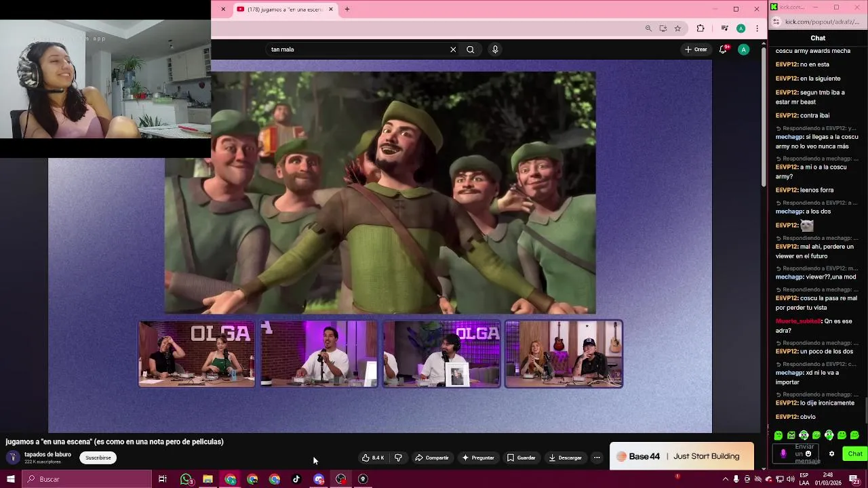Image resolution: width=868 pixels, height=488 pixels.
Task: Send message with green Chat button
Action: 855,454
